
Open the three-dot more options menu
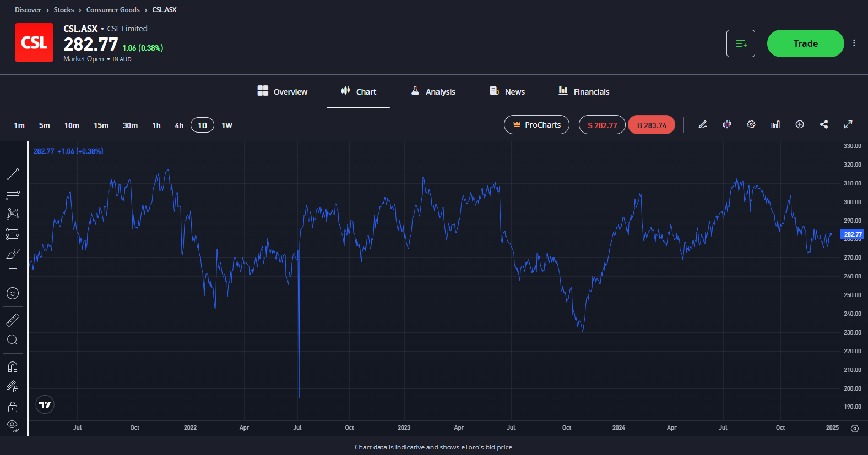tap(854, 43)
